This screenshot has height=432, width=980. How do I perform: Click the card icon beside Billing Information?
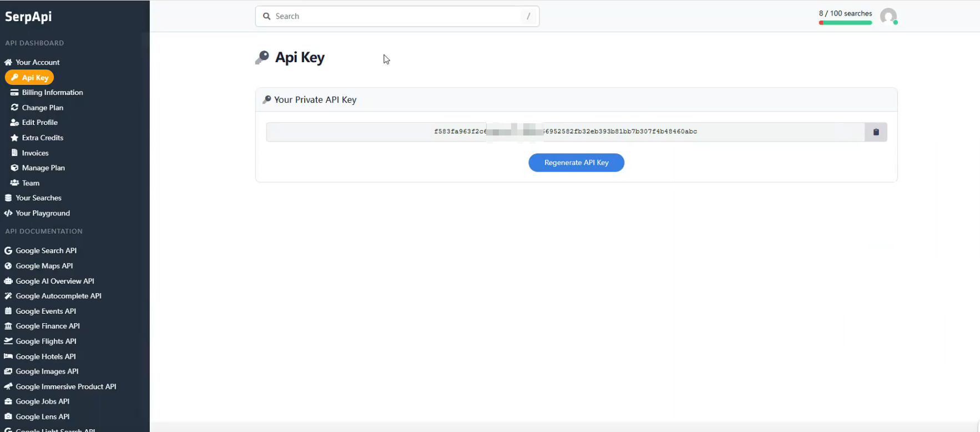pyautogui.click(x=14, y=93)
